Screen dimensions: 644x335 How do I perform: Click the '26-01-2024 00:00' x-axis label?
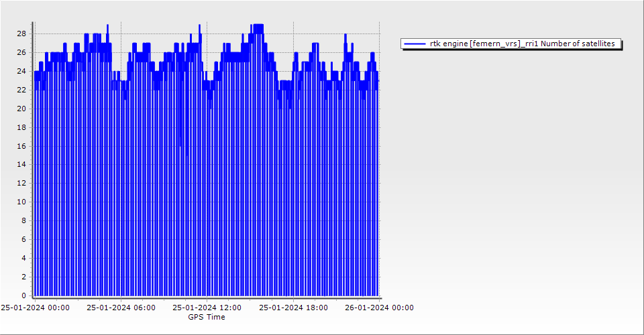(x=379, y=308)
